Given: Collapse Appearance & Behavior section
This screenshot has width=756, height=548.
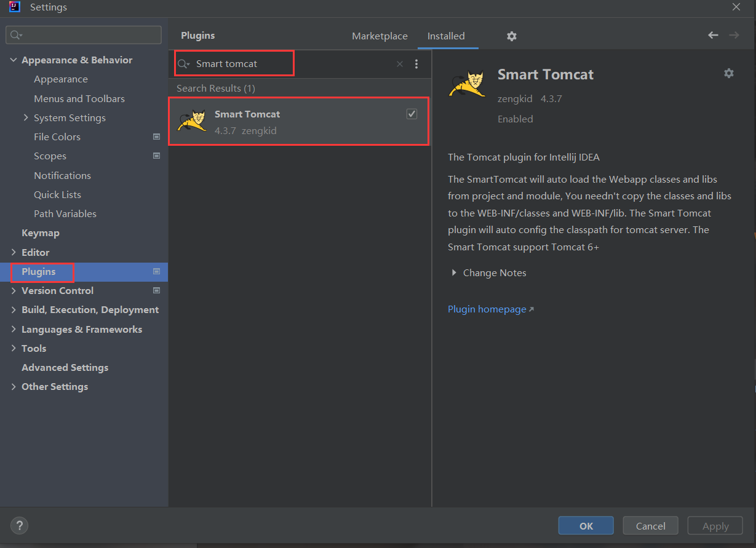Looking at the screenshot, I should (14, 60).
